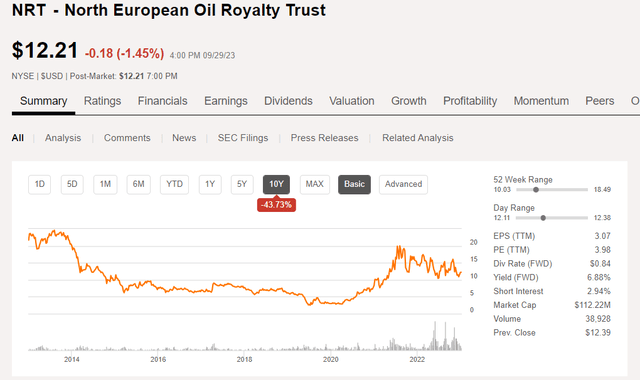Image resolution: width=640 pixels, height=380 pixels.
Task: Click the Yield (FWD) 6.88% value
Action: (599, 278)
